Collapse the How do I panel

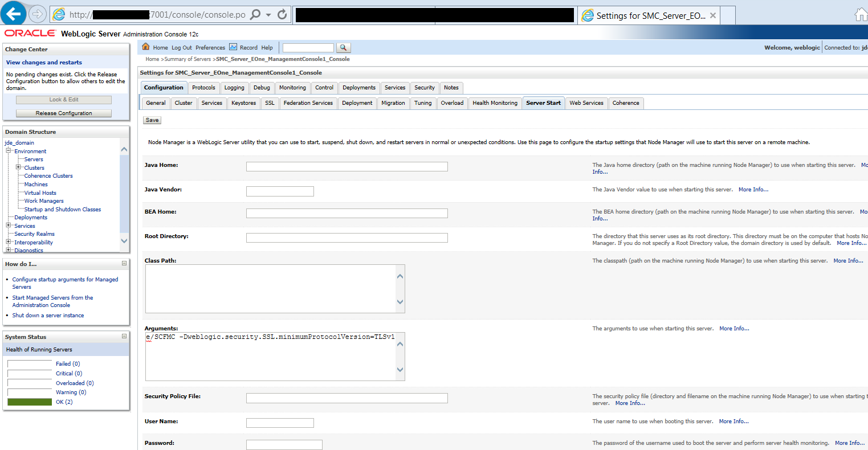click(x=124, y=263)
